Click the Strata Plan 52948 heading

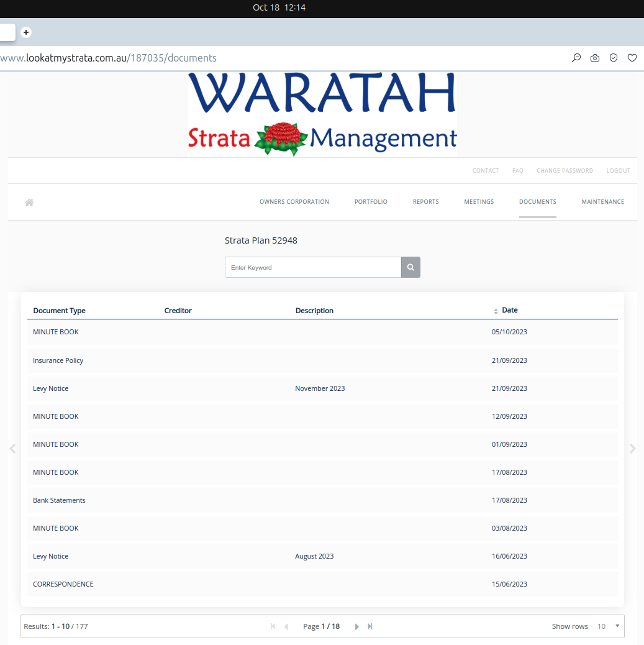tap(261, 240)
